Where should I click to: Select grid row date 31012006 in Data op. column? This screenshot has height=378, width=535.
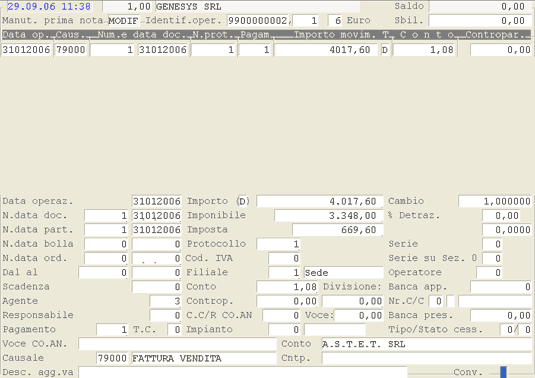(26, 50)
